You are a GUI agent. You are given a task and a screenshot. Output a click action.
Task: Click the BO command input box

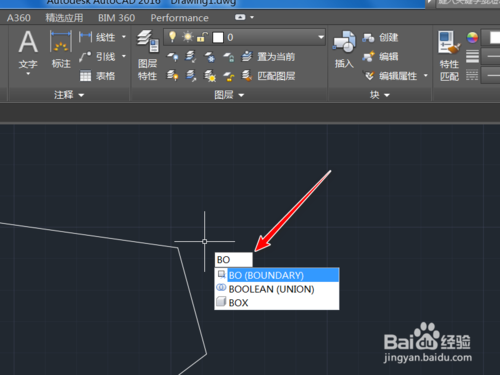pos(234,260)
